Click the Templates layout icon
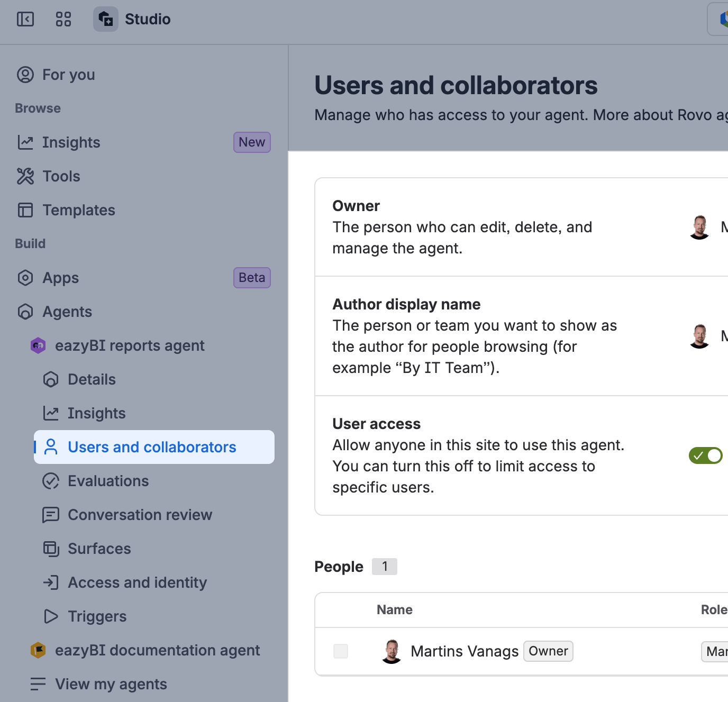Viewport: 728px width, 702px height. tap(25, 210)
